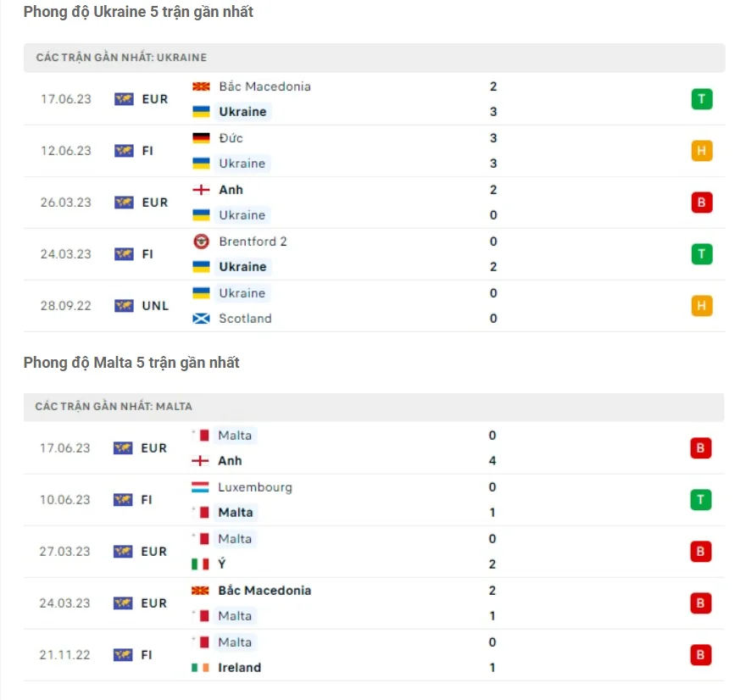Click the Bắc Macedonia flag icon
The width and height of the screenshot is (751, 700).
[200, 86]
